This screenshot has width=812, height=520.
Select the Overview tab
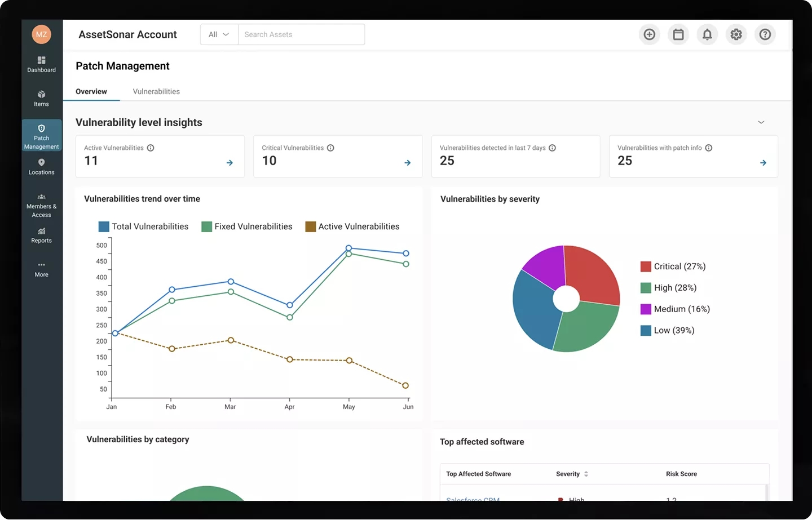[x=91, y=91]
